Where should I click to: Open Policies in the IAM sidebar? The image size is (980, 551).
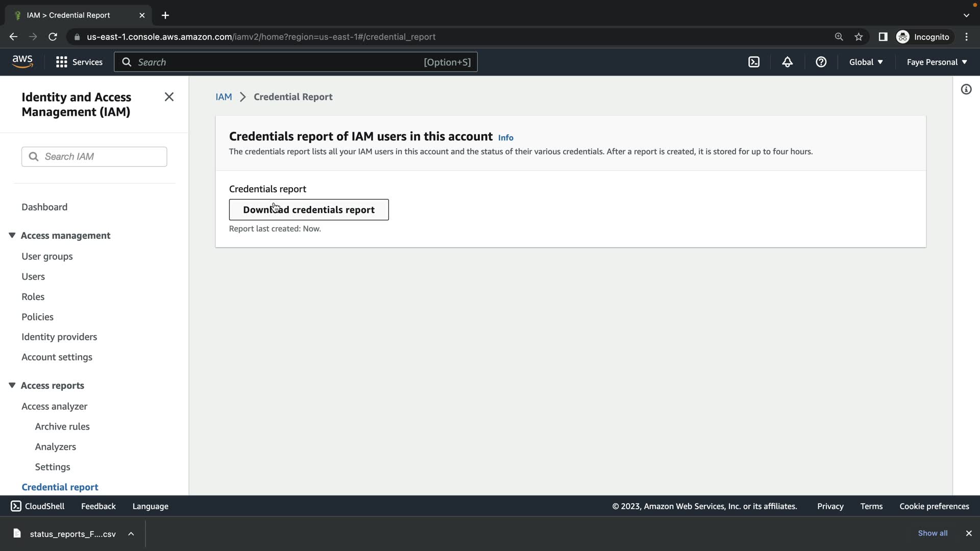37,317
